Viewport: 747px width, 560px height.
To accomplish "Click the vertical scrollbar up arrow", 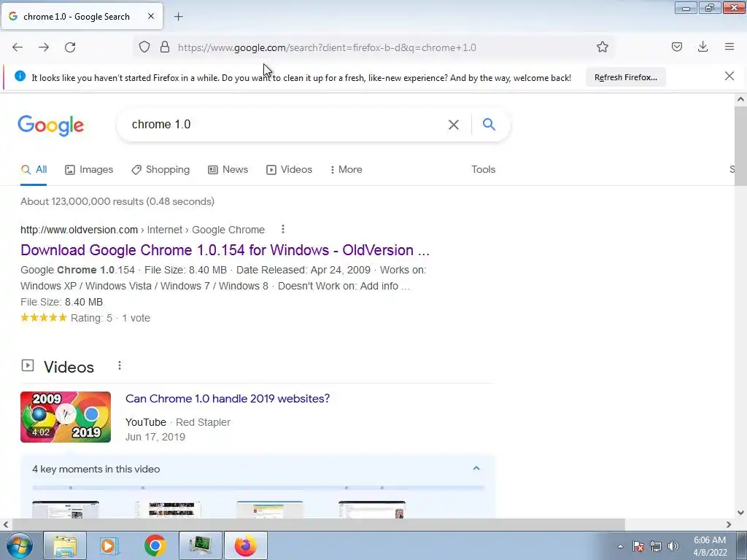I will 740,99.
